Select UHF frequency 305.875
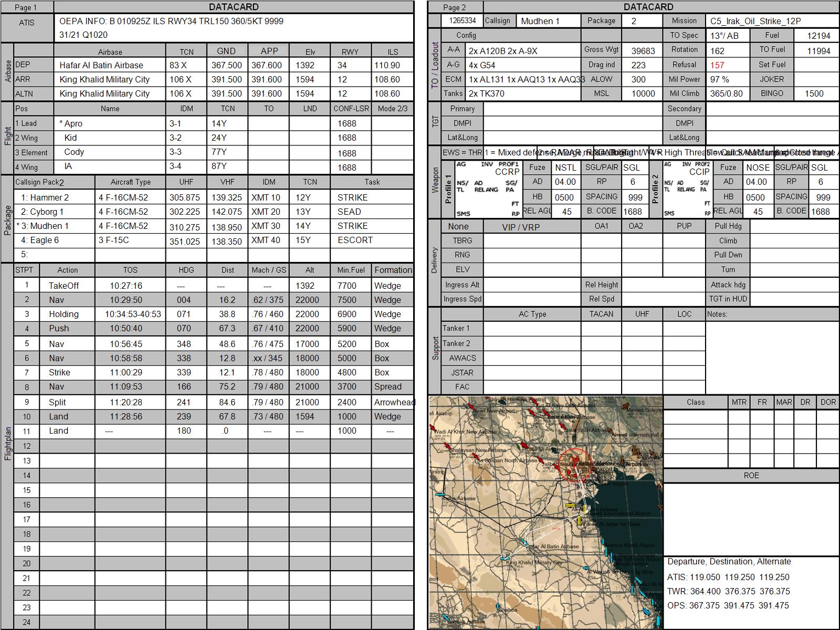This screenshot has height=630, width=840. pyautogui.click(x=184, y=198)
